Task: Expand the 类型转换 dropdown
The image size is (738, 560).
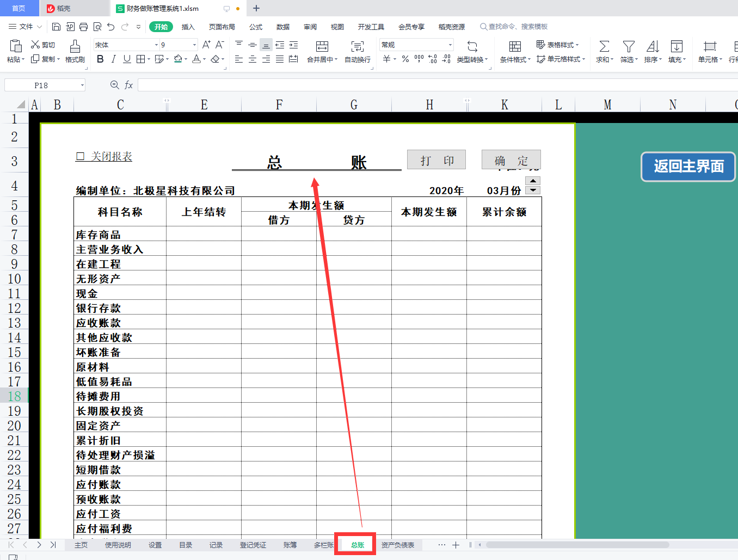Action: point(487,59)
